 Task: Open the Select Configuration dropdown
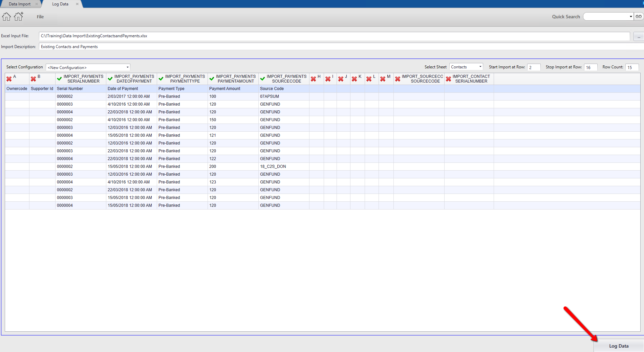88,67
